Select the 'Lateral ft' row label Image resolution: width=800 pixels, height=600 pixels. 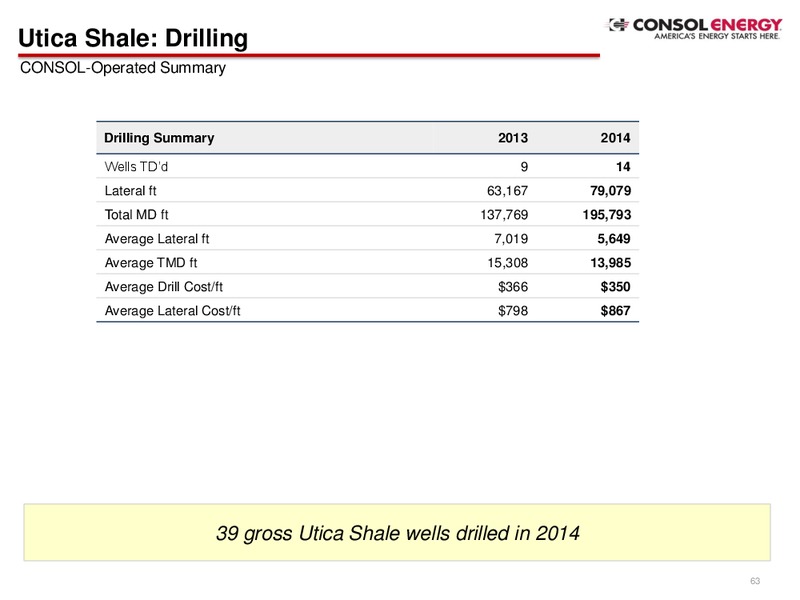coord(131,191)
